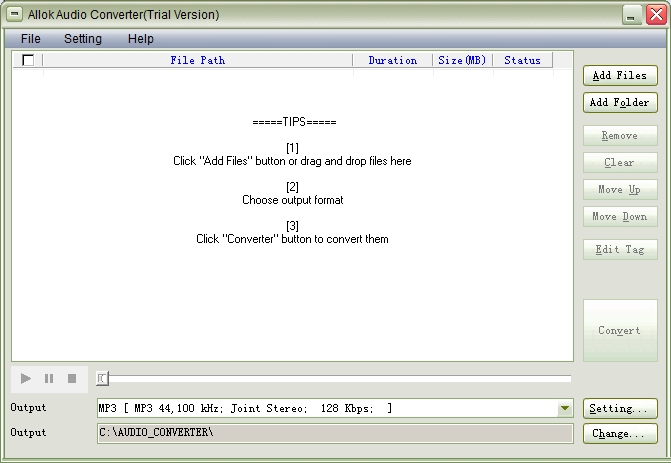Open the Setting menu
Screen dimensions: 671x463
83,39
